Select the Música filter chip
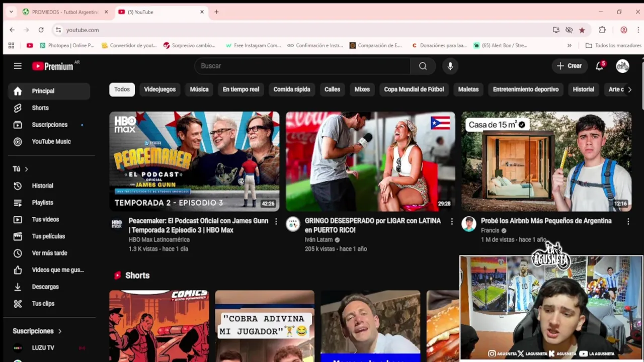This screenshot has width=644, height=362. click(x=199, y=89)
